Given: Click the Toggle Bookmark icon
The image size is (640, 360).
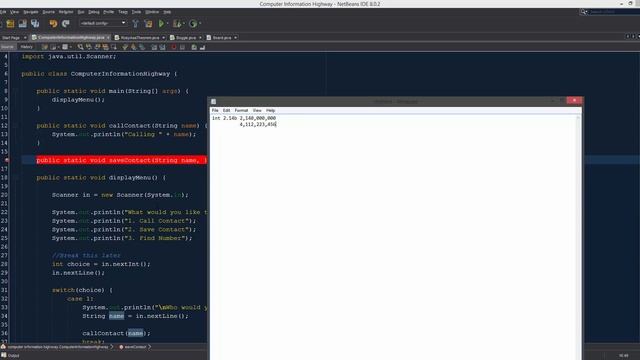Looking at the screenshot, I should (142, 47).
